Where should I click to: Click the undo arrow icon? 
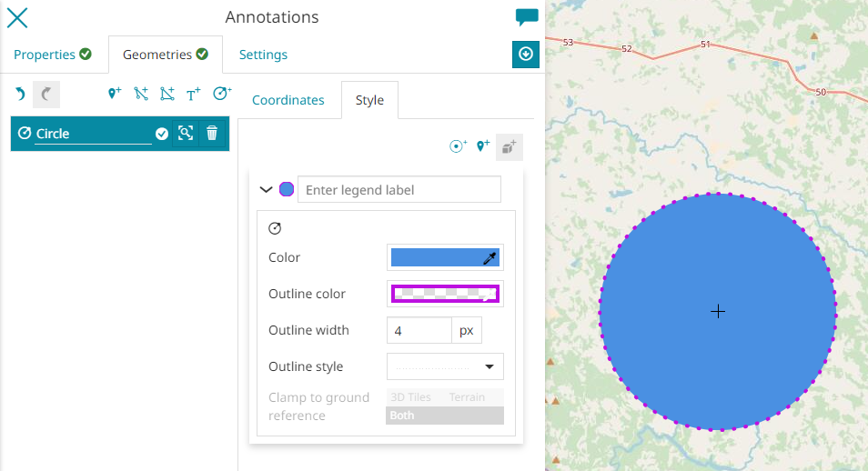[20, 94]
